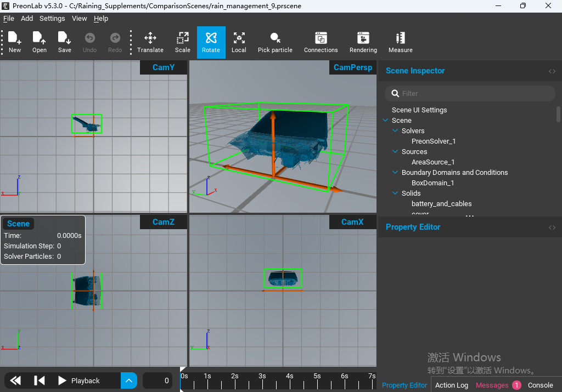Screen dimensions: 562x392
Task: Click the 5s mark on timeline
Action: (317, 376)
